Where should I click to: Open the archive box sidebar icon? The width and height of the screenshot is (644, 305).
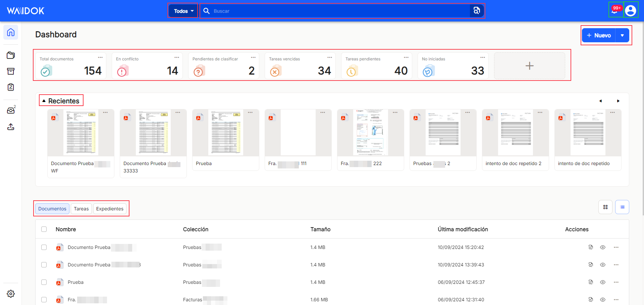11,71
